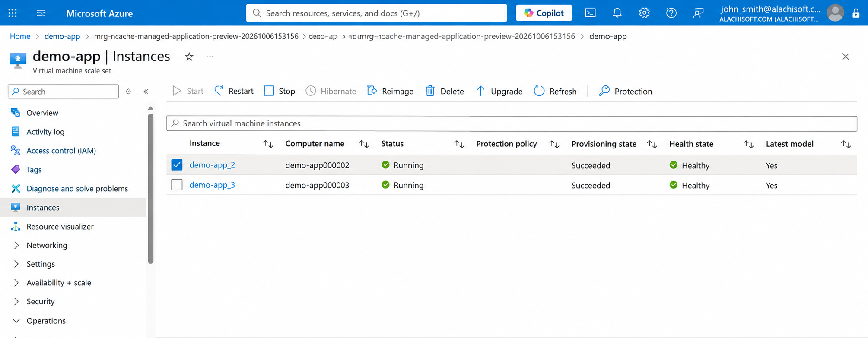Sort by Provisioning state column arrows
868x338 pixels.
652,144
